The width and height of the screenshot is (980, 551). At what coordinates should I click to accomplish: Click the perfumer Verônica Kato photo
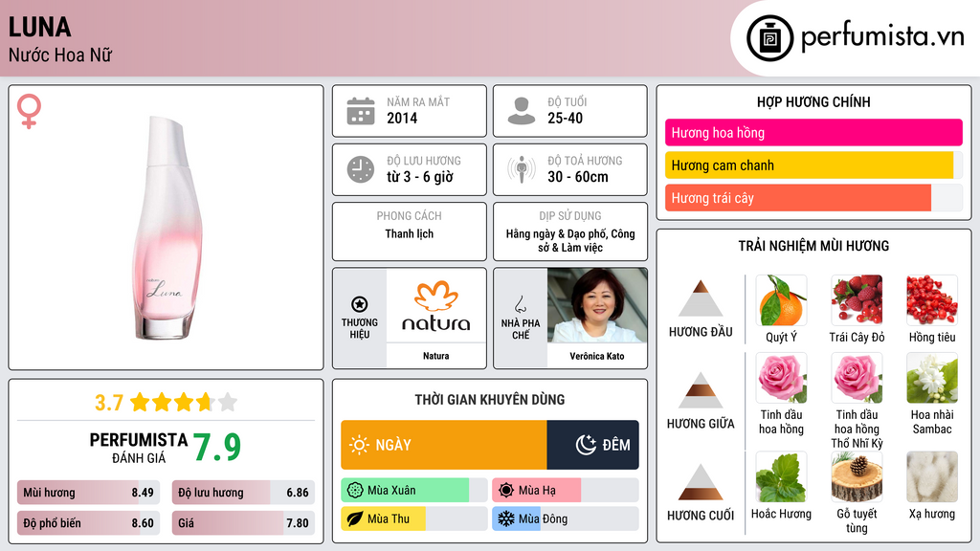tap(597, 306)
